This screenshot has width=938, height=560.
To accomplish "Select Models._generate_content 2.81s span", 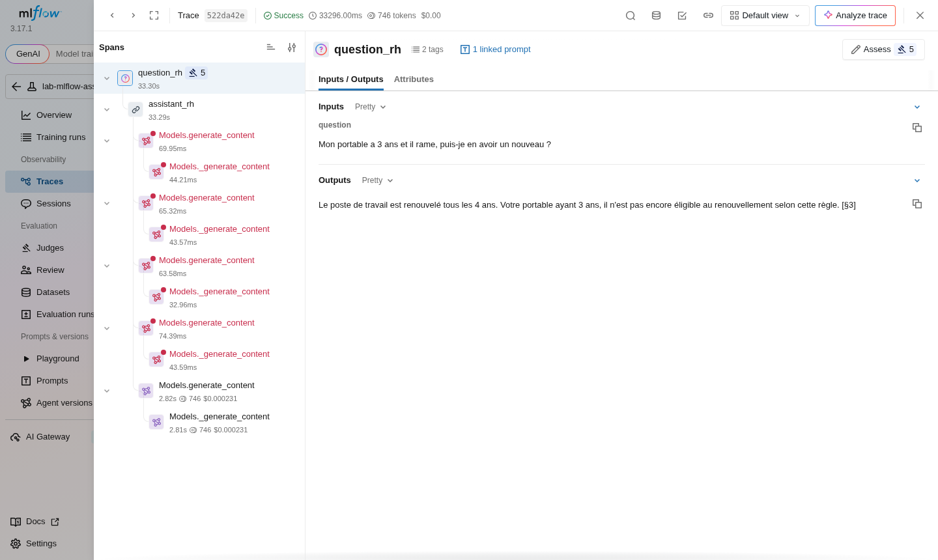I will tap(199, 422).
